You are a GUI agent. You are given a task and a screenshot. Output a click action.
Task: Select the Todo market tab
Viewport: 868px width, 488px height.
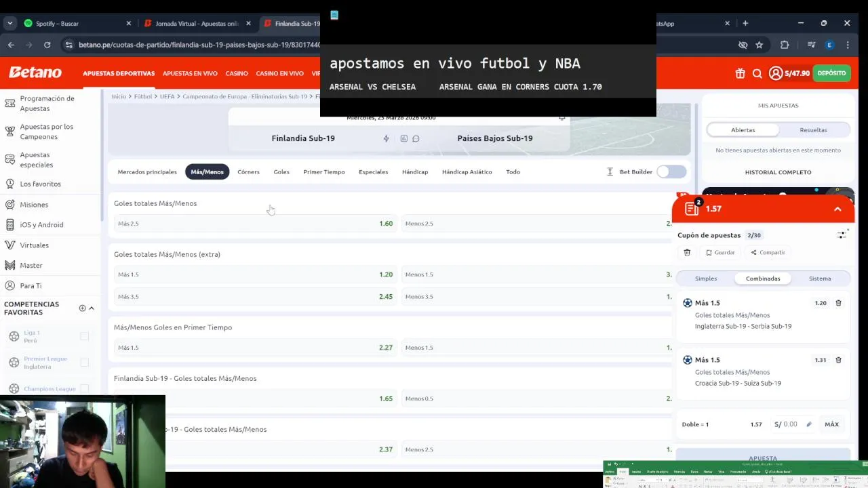[x=513, y=172]
